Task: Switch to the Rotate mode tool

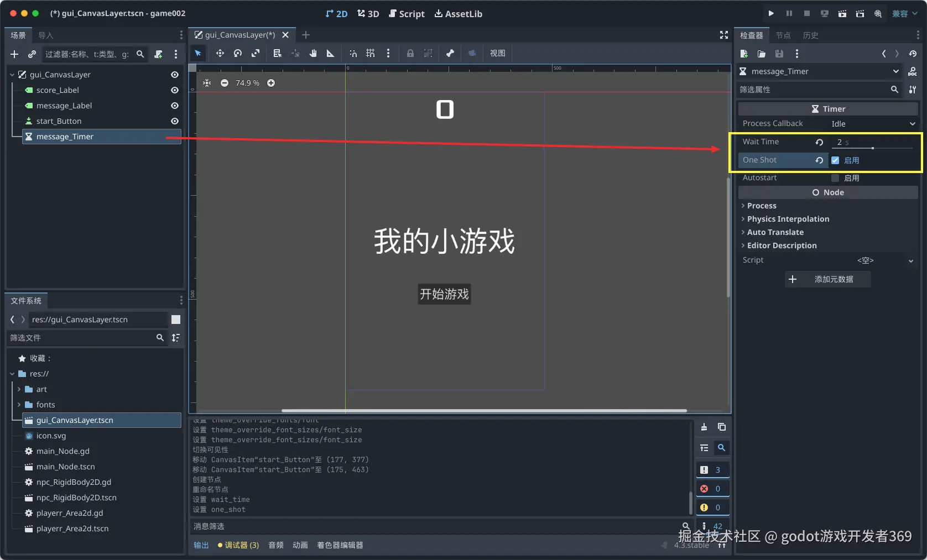Action: tap(238, 53)
